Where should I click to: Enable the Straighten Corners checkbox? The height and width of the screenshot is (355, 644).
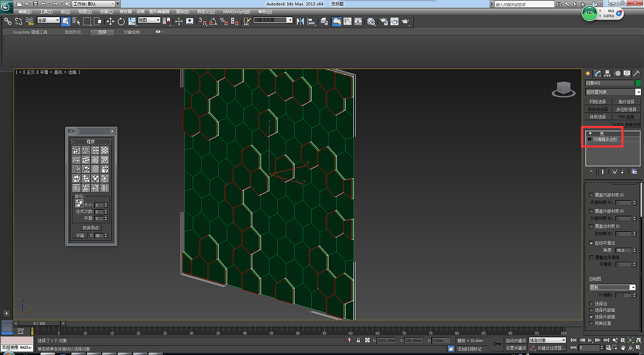pyautogui.click(x=591, y=323)
